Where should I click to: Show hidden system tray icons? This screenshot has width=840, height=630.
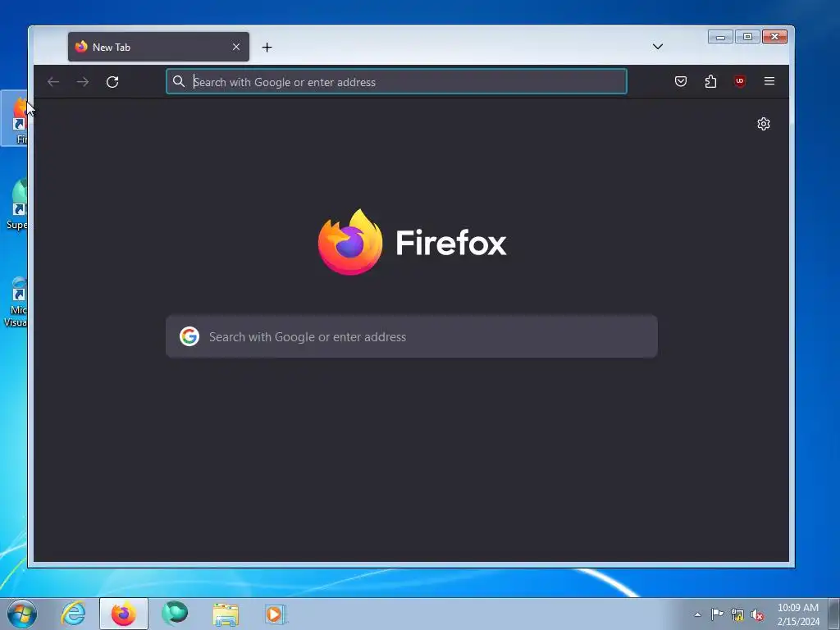tap(697, 614)
